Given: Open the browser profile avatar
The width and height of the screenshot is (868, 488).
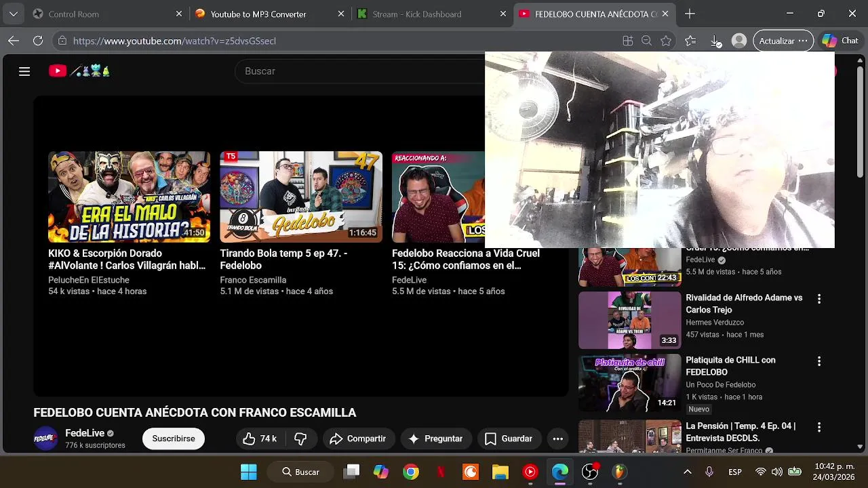Looking at the screenshot, I should pyautogui.click(x=739, y=41).
